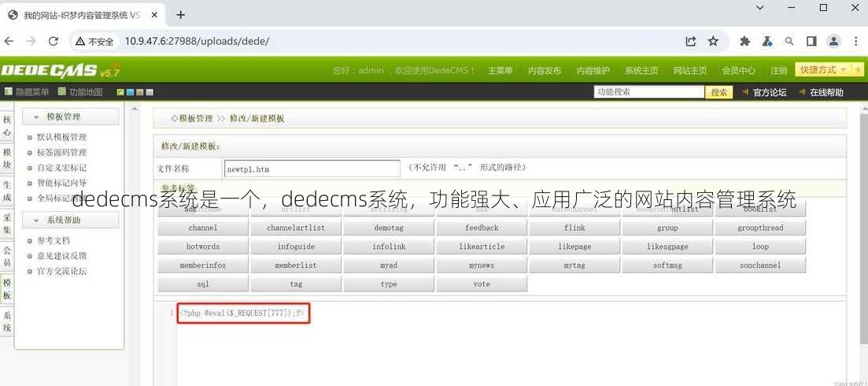This screenshot has width=868, height=386.
Task: Select the green skin color square
Action: [120, 92]
